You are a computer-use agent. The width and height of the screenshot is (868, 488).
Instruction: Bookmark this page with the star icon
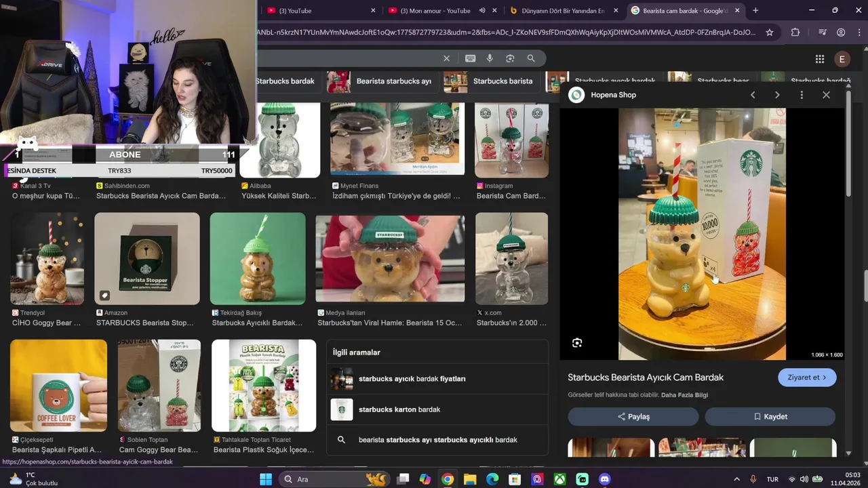coord(770,32)
